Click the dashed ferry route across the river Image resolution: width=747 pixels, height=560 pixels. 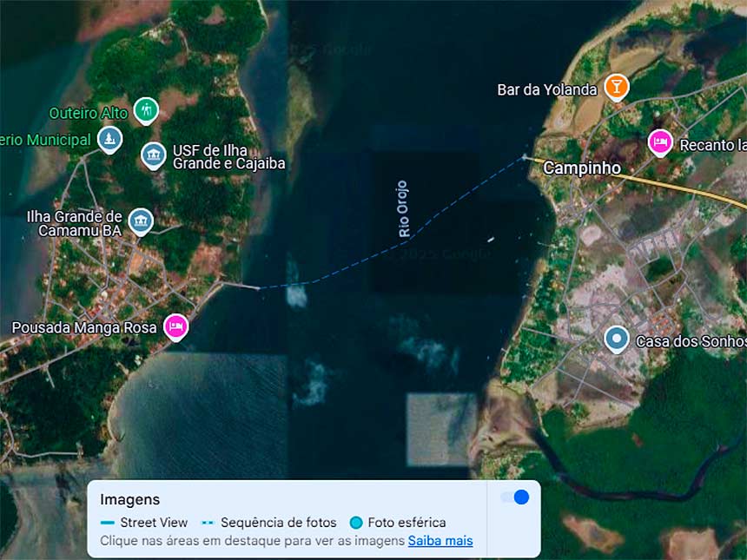[347, 271]
